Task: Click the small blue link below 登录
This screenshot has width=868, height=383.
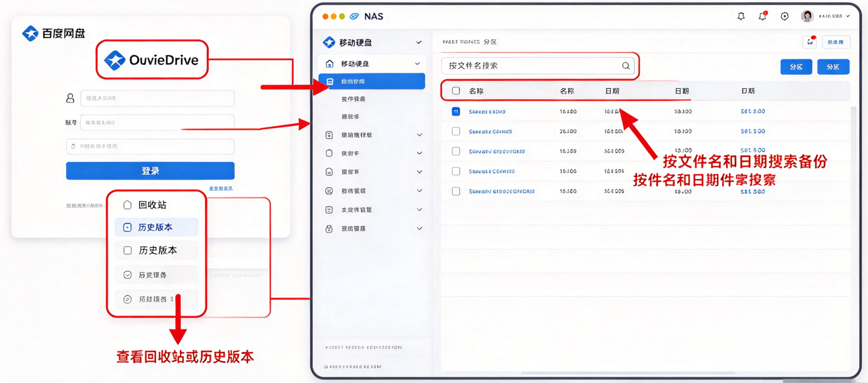Action: click(221, 188)
